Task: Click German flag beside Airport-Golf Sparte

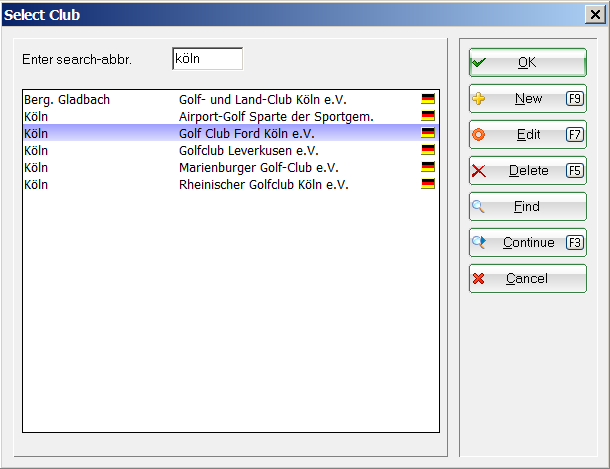Action: pyautogui.click(x=428, y=116)
